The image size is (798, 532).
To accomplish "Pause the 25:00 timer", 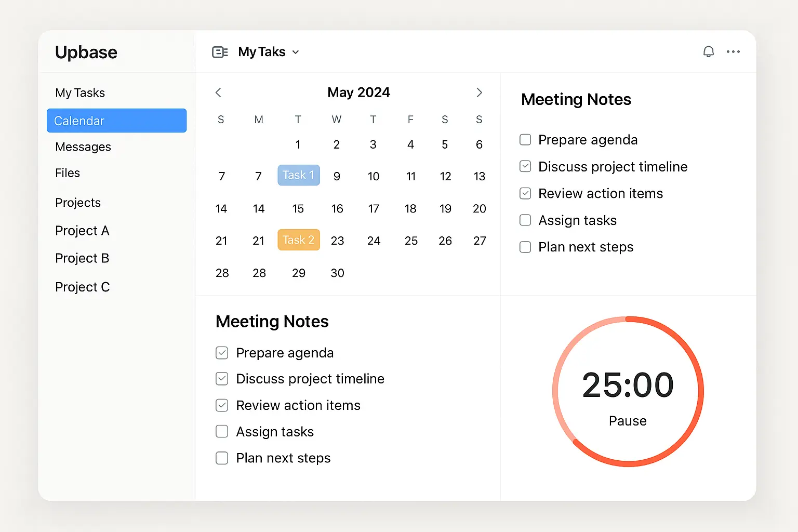I will coord(628,421).
